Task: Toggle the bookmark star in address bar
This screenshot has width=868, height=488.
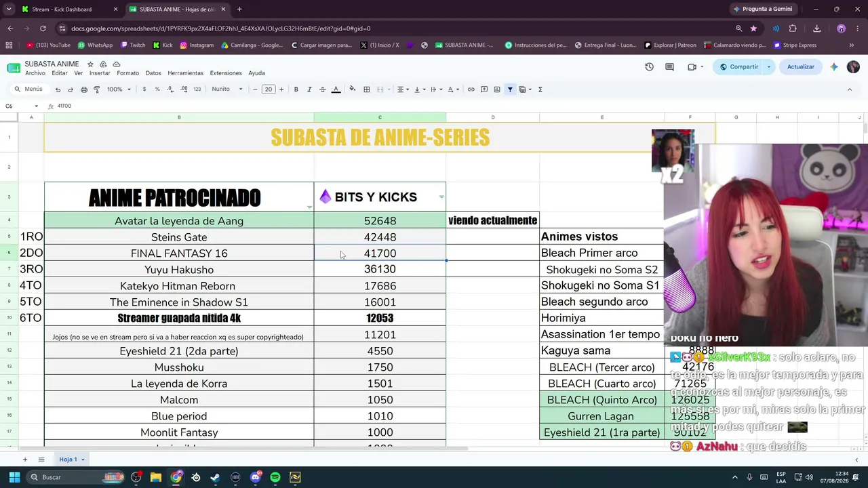Action: [753, 28]
